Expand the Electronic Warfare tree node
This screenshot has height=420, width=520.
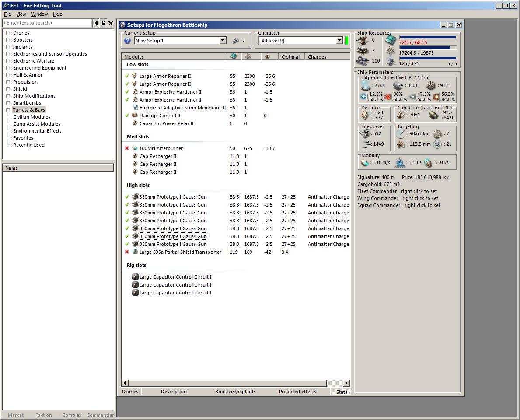click(8, 61)
